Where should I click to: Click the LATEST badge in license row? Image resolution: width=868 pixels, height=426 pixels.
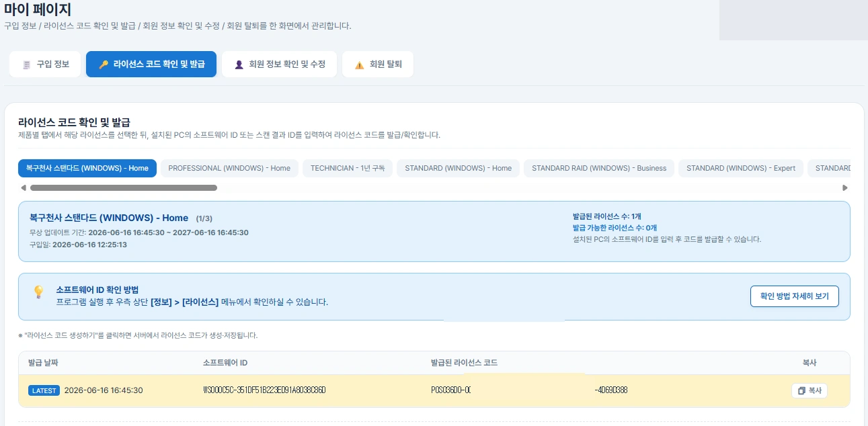[x=44, y=390]
